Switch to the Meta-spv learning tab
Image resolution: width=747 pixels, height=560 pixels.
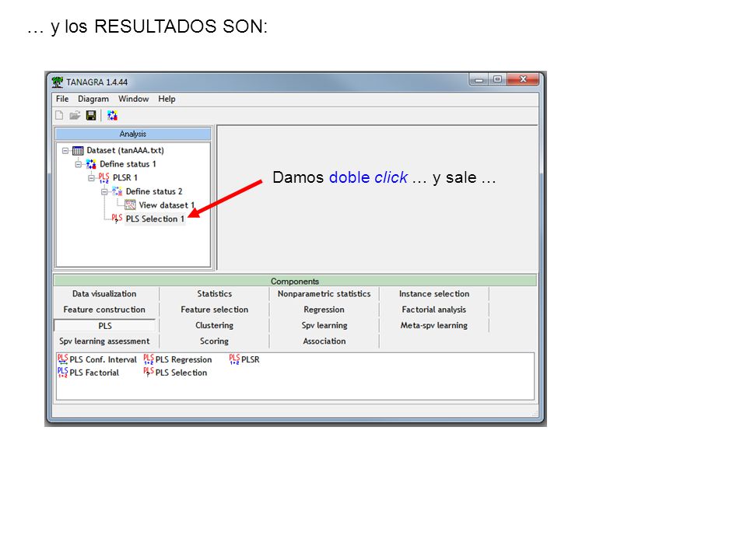click(434, 325)
